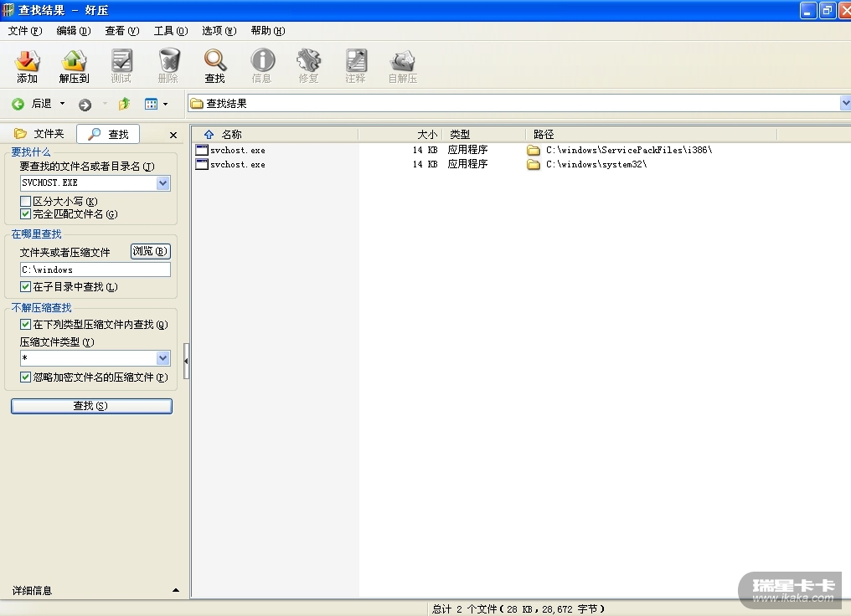The height and width of the screenshot is (616, 851).
Task: Open the view mode dropdown arrow
Action: pyautogui.click(x=166, y=104)
